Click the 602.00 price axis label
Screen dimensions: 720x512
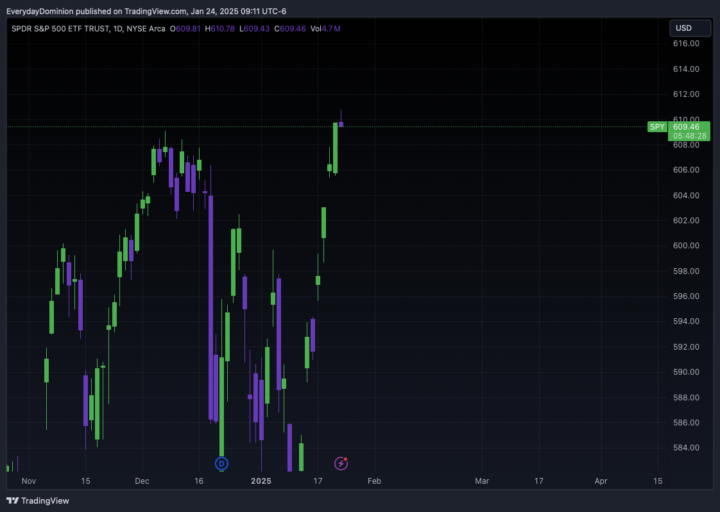pos(686,220)
